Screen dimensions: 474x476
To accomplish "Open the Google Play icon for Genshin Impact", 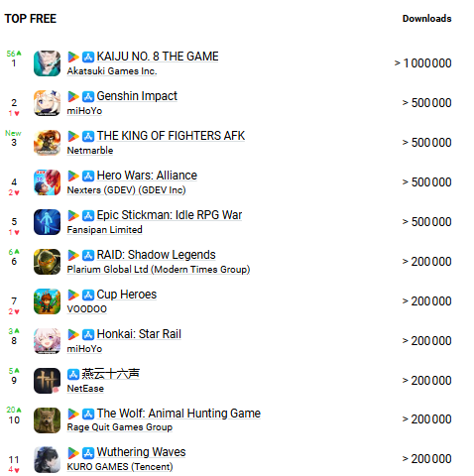I will (x=73, y=96).
